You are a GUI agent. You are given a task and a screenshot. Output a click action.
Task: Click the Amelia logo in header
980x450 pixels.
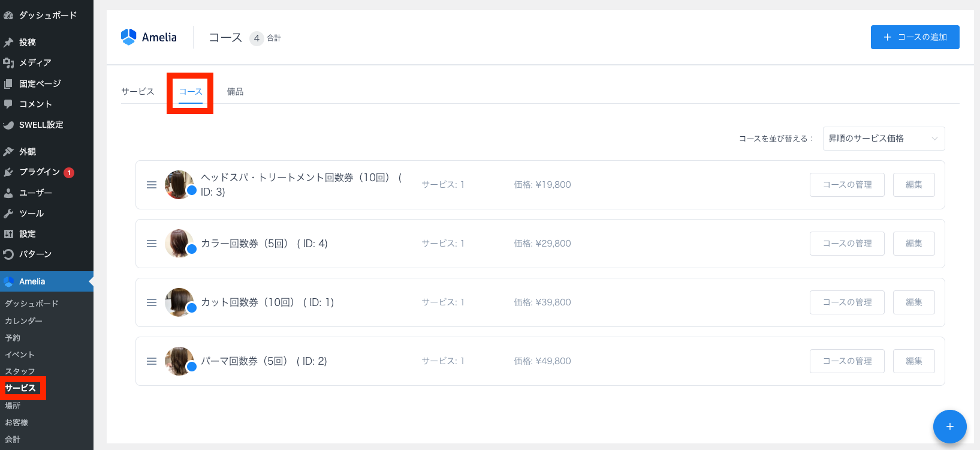tap(149, 37)
